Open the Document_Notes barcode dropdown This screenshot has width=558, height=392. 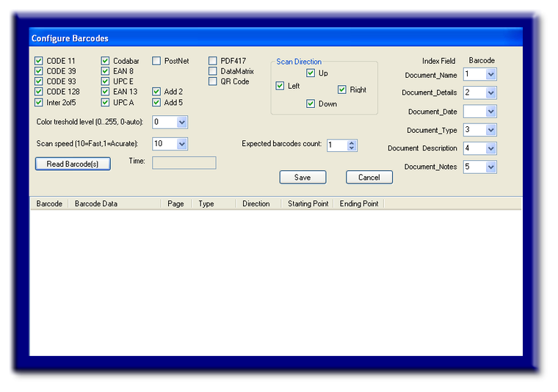click(490, 167)
